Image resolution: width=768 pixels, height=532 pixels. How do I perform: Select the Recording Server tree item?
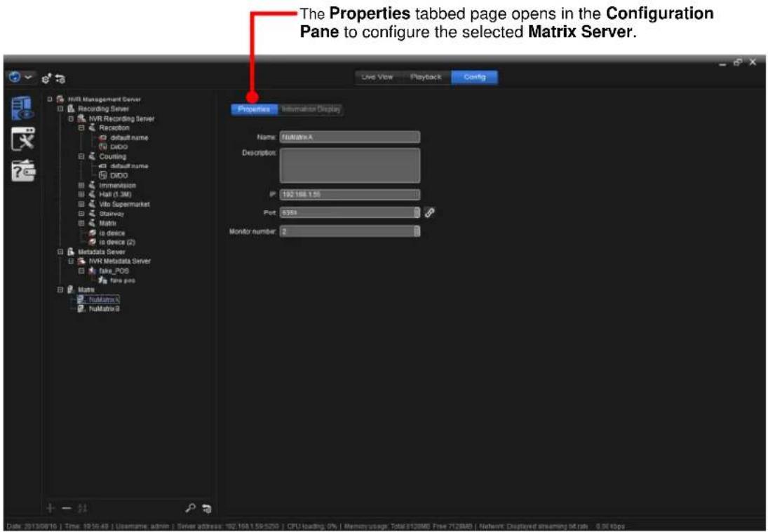click(103, 109)
